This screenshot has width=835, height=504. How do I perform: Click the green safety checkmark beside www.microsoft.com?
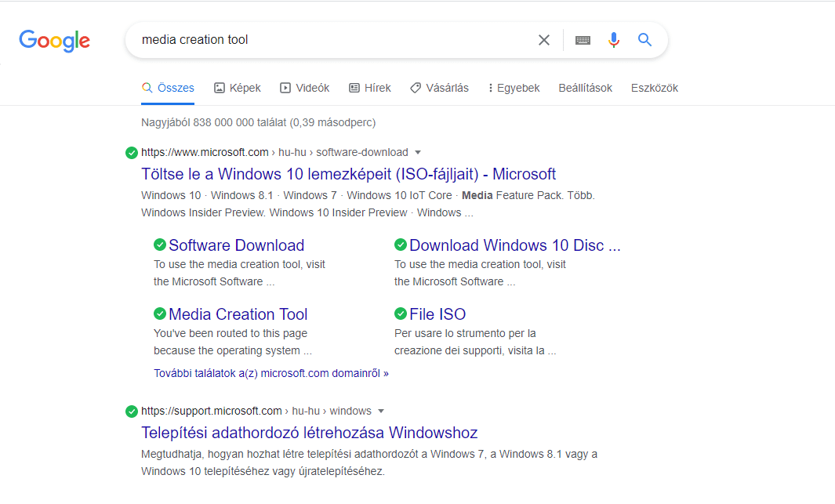[x=132, y=153]
